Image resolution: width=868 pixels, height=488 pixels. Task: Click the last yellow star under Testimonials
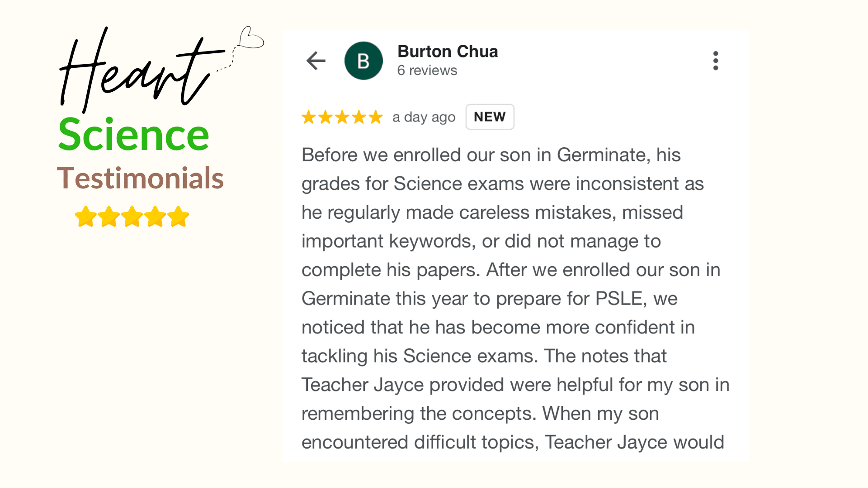click(x=179, y=216)
